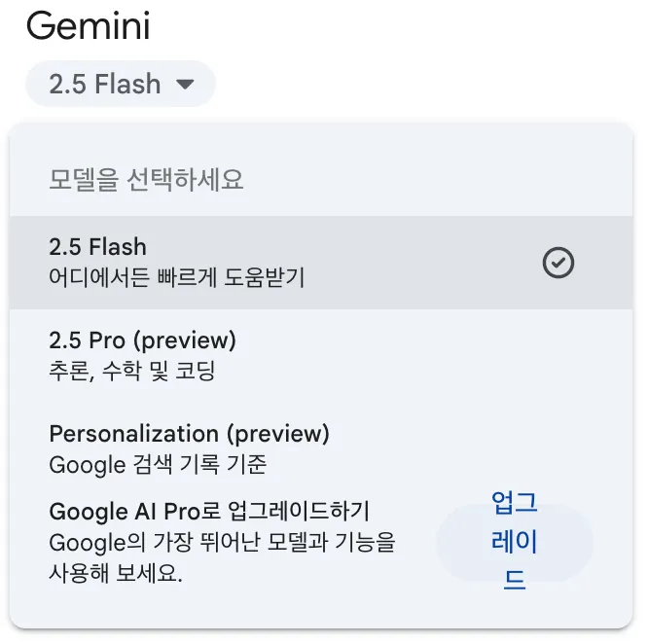
Task: Click the circled checkmark on 2.5 Flash
Action: click(558, 263)
